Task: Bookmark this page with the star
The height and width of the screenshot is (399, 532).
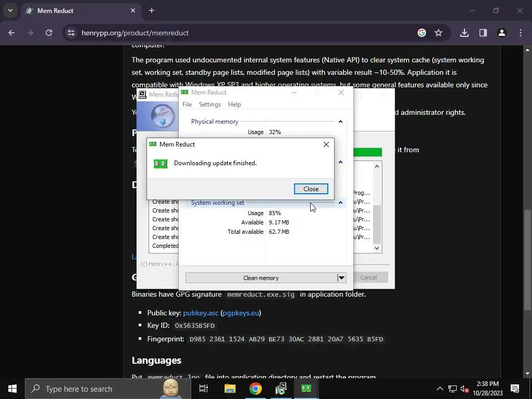Action: pyautogui.click(x=438, y=33)
